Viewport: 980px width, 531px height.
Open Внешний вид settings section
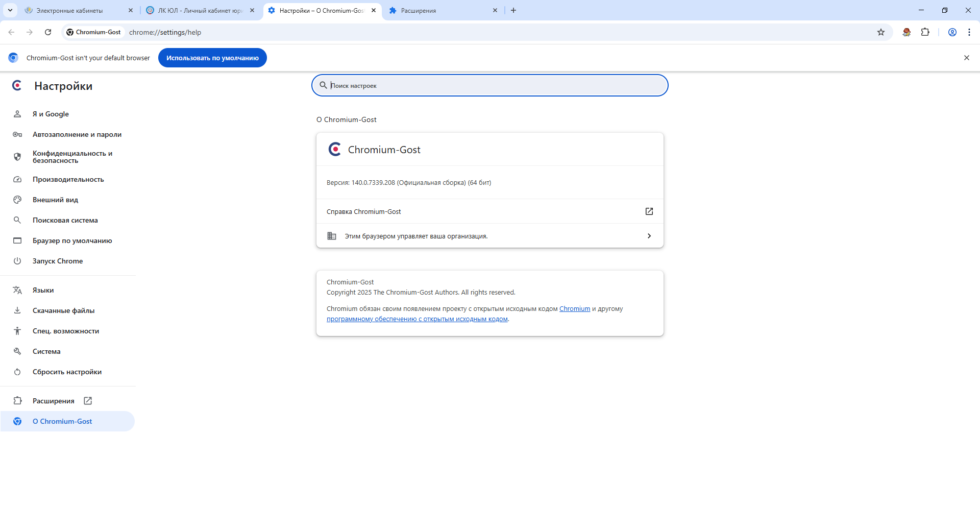coord(68,200)
